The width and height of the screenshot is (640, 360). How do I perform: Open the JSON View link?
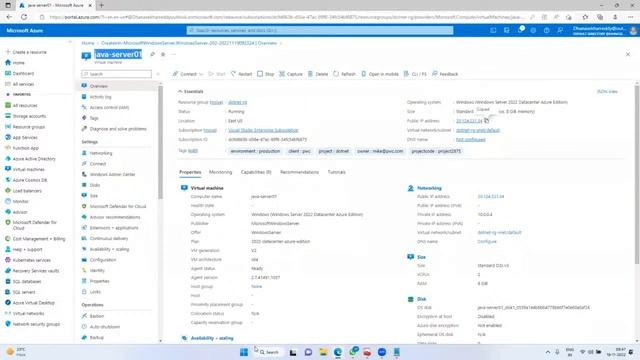click(607, 91)
